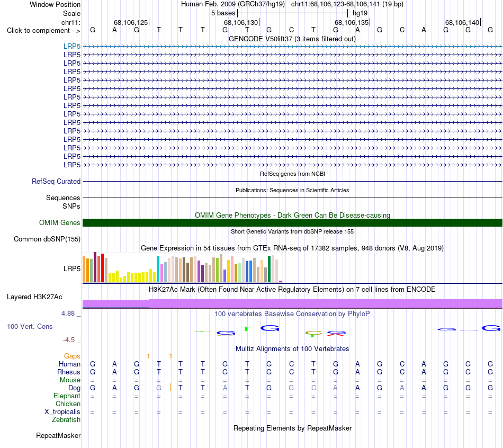Screen dimensions: 503x448
Task: Select the Dog species label
Action: (x=74, y=388)
